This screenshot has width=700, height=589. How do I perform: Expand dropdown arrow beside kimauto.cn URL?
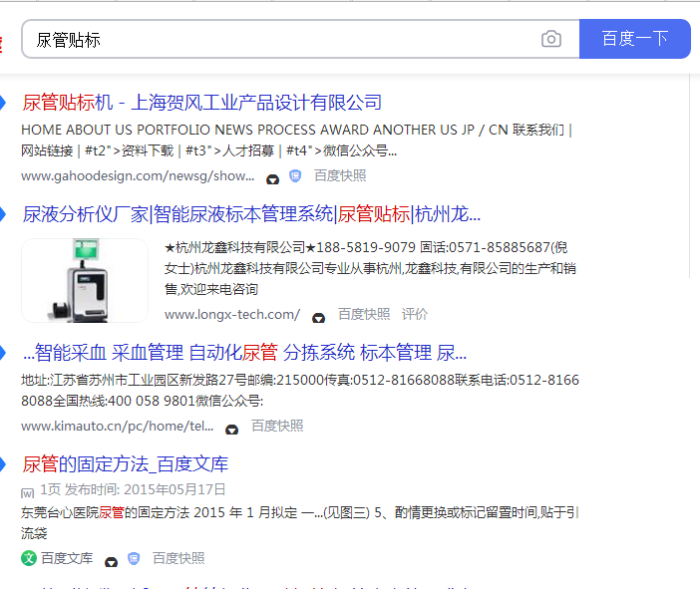point(231,430)
